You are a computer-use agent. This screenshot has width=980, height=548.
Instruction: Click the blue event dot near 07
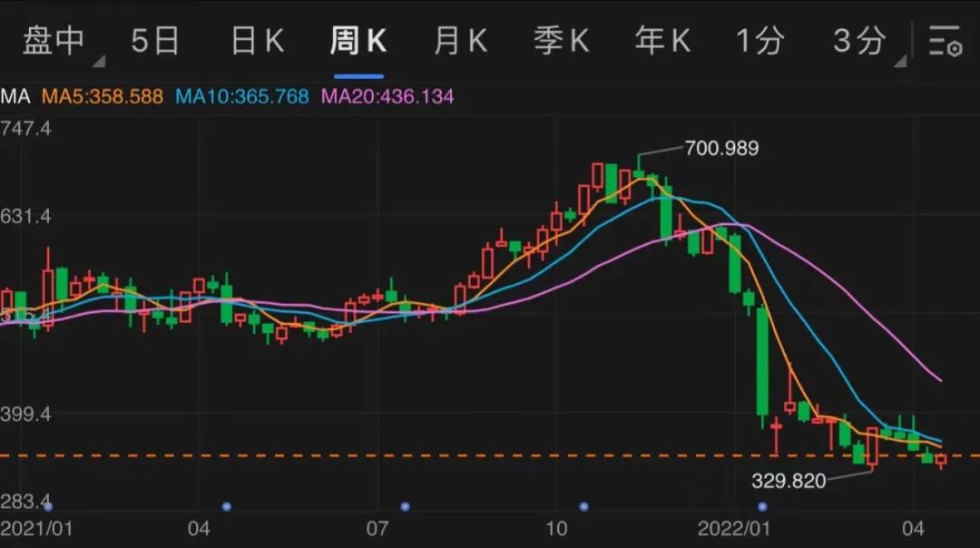pyautogui.click(x=405, y=506)
